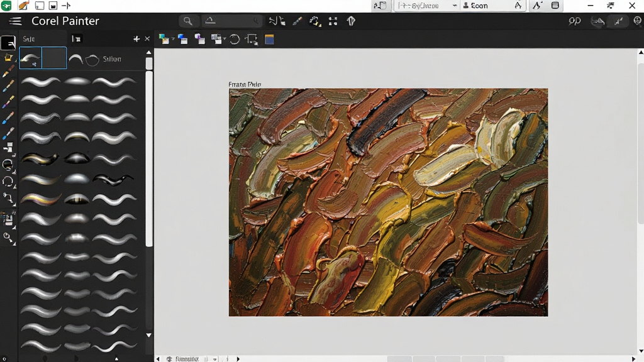Open dropdown arrow beside green-yellow layers icon
644x362 pixels.
pos(173,39)
